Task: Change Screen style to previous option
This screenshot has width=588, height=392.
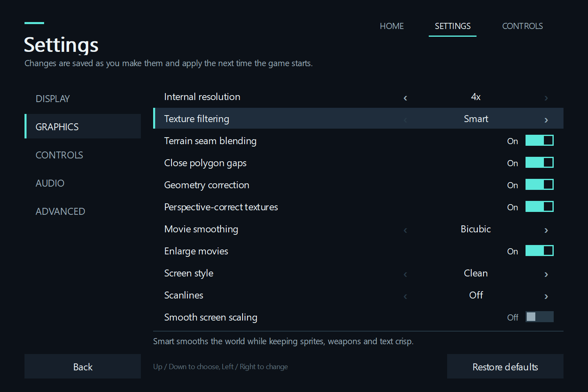Action: (405, 274)
